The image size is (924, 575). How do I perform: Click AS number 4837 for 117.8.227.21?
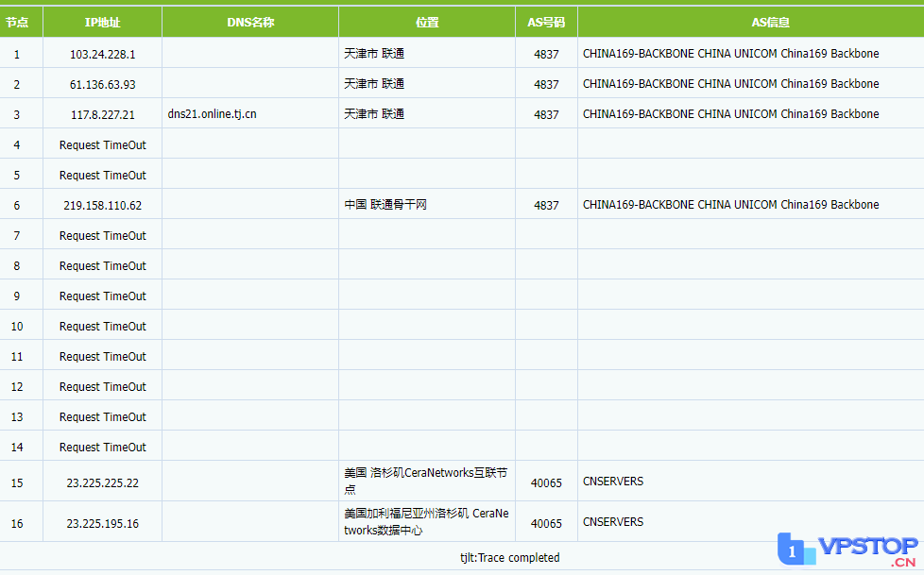pyautogui.click(x=546, y=115)
